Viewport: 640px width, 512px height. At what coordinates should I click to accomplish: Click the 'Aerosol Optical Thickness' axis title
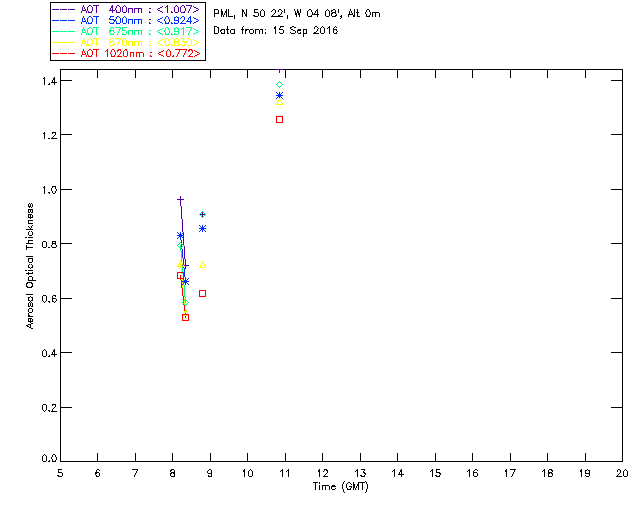pyautogui.click(x=30, y=266)
